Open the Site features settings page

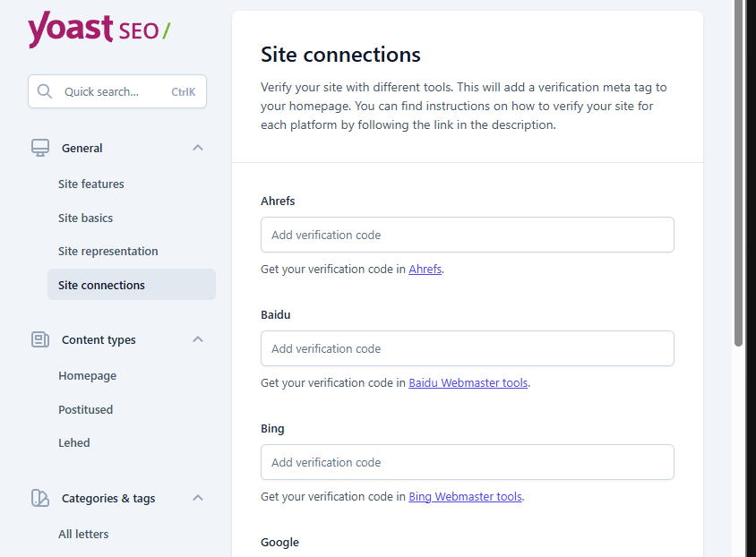point(91,184)
